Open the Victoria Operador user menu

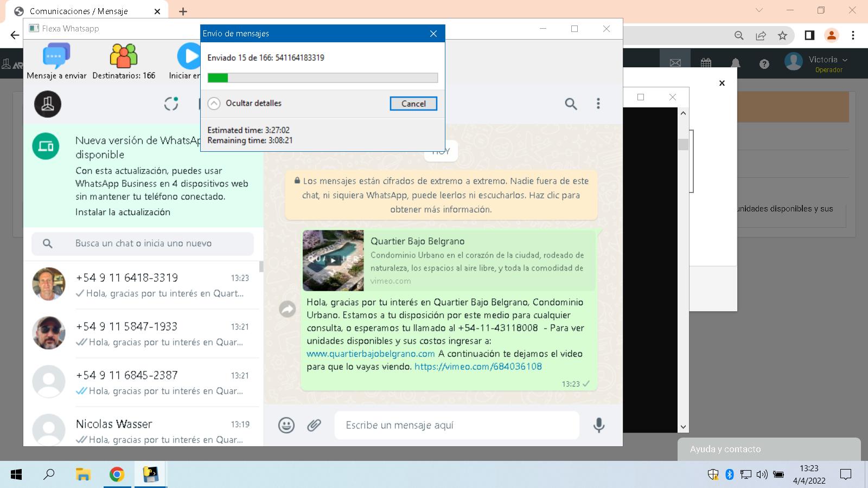[817, 63]
